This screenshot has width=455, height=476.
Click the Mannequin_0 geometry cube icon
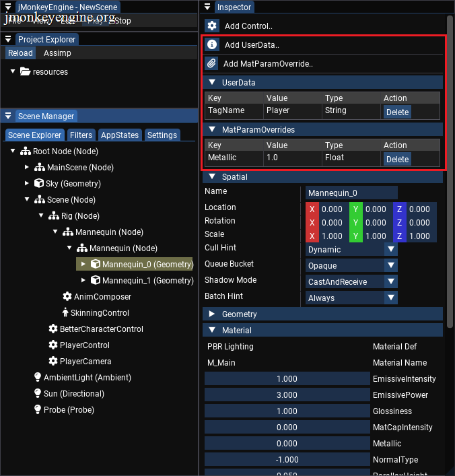click(96, 264)
